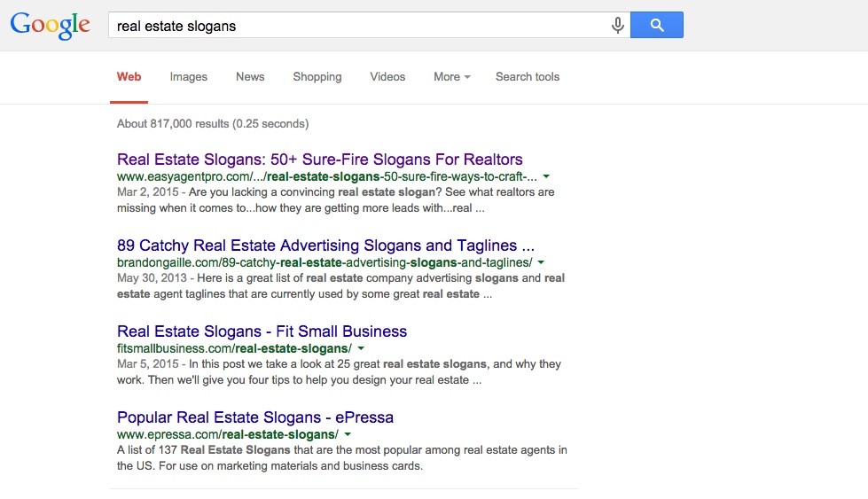Click the blue magnifier search button

656,25
